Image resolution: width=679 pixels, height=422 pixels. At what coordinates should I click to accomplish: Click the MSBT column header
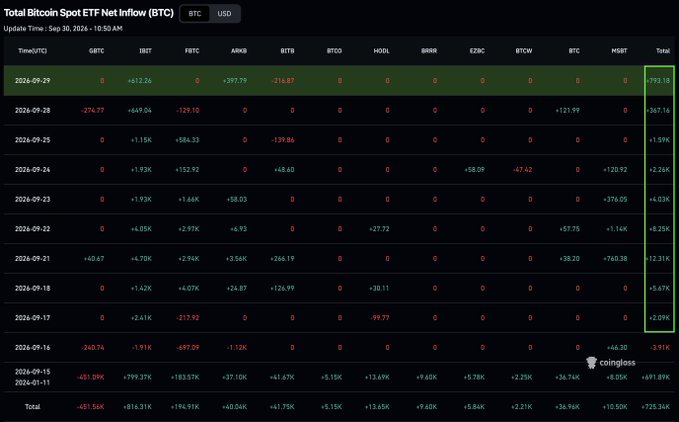tap(619, 51)
